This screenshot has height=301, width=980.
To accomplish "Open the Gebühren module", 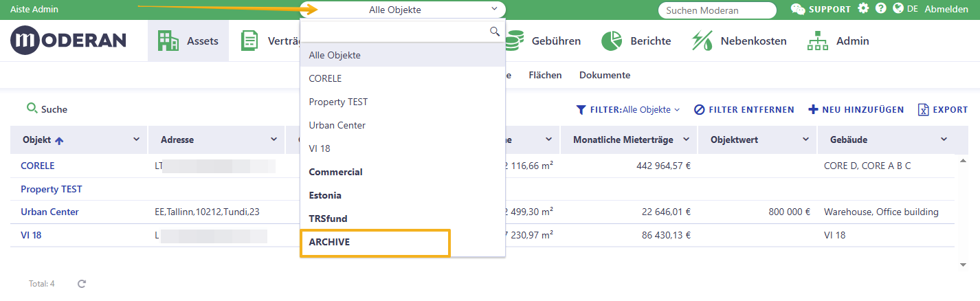I will coord(543,41).
